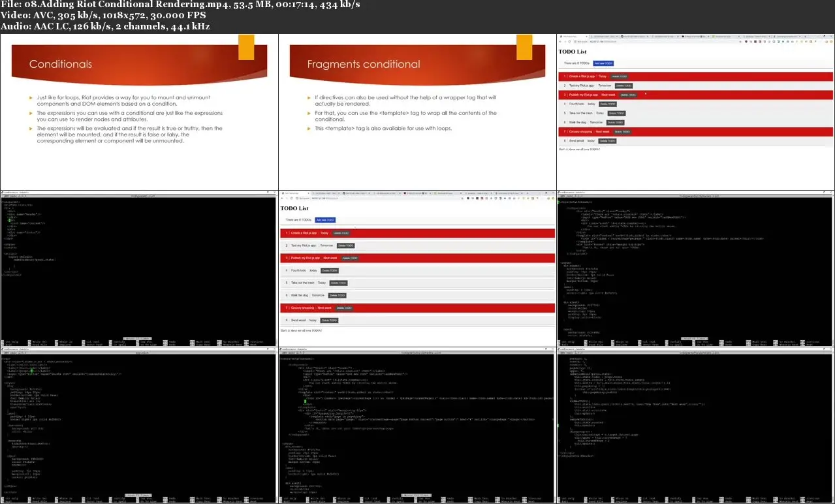Click the 'Video: AVC, 305 kb/s' info line
Screen dimensions: 835x504
point(103,16)
